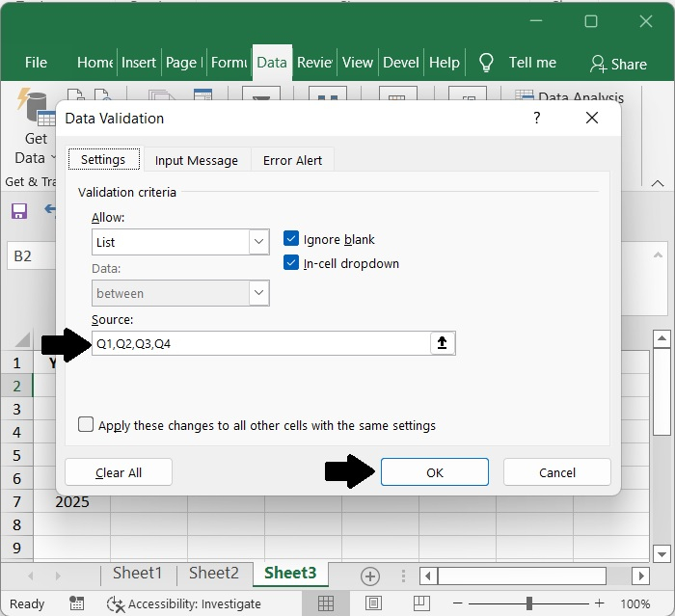Viewport: 675px width, 616px height.
Task: Add a new sheet with plus icon
Action: 370,576
